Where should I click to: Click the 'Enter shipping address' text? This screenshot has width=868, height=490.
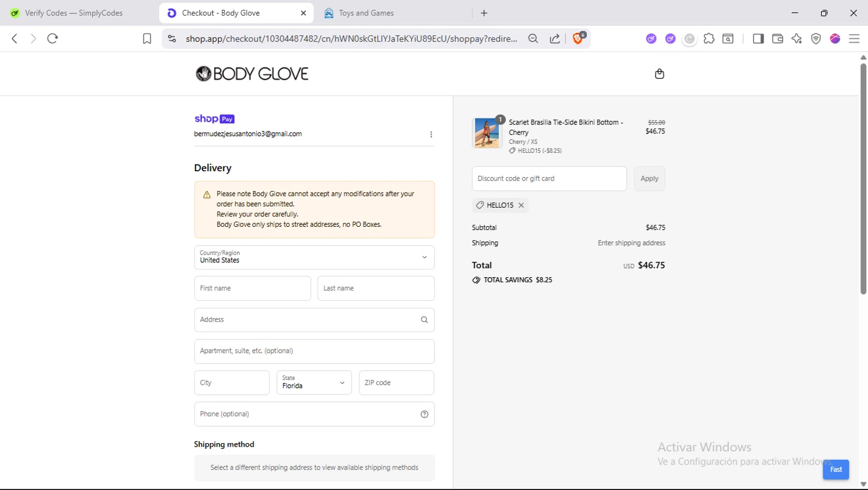point(631,243)
